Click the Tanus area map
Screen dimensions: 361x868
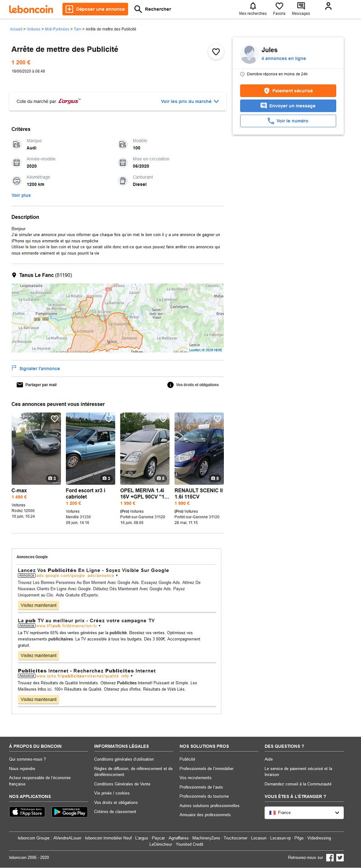tap(117, 318)
